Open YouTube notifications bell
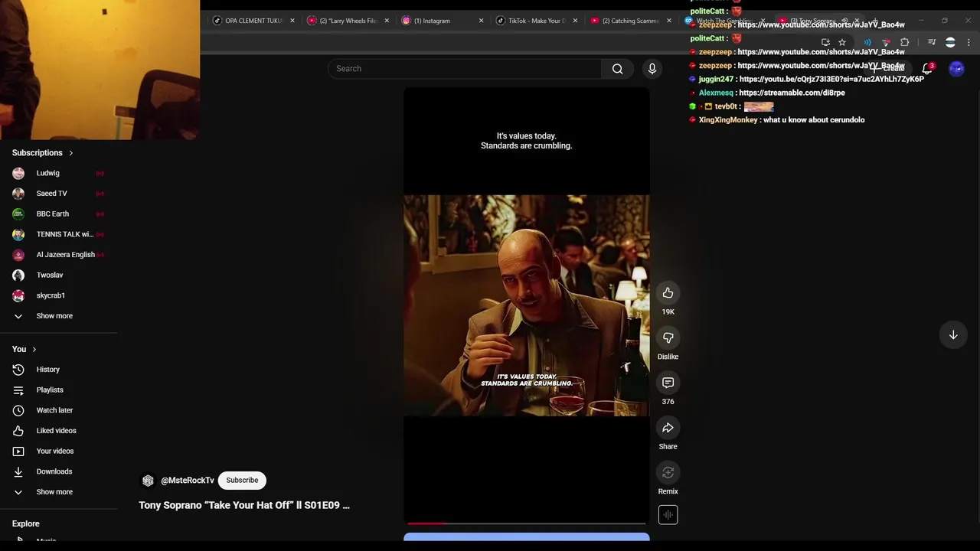Viewport: 980px width, 551px height. point(927,69)
